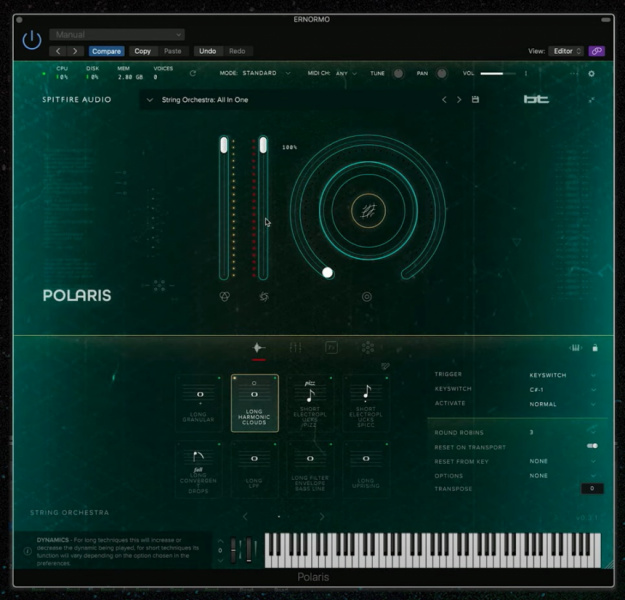Adjust the Vol slider
Image resolution: width=625 pixels, height=600 pixels.
point(498,73)
